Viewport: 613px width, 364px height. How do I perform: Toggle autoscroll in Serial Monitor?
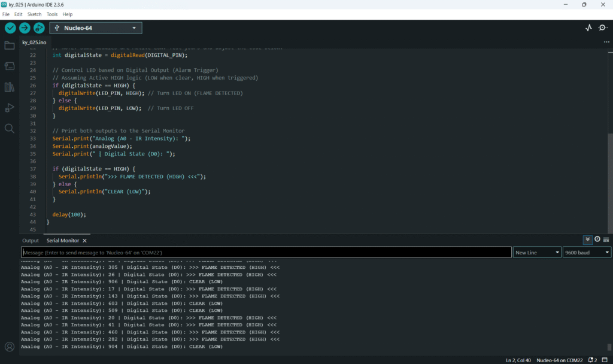pos(588,239)
